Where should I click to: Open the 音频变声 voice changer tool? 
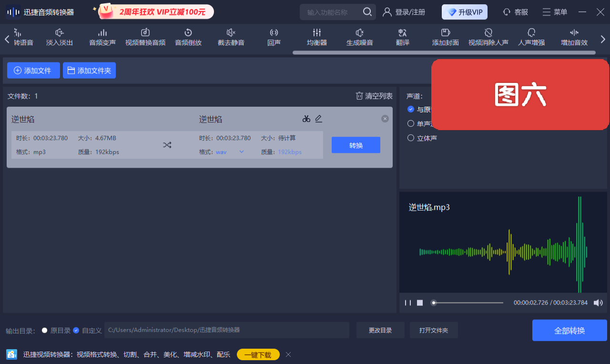click(x=102, y=37)
